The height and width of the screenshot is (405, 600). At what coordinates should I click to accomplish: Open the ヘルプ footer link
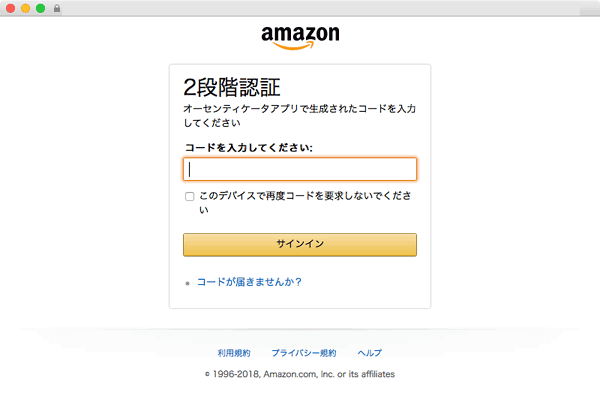tap(370, 353)
